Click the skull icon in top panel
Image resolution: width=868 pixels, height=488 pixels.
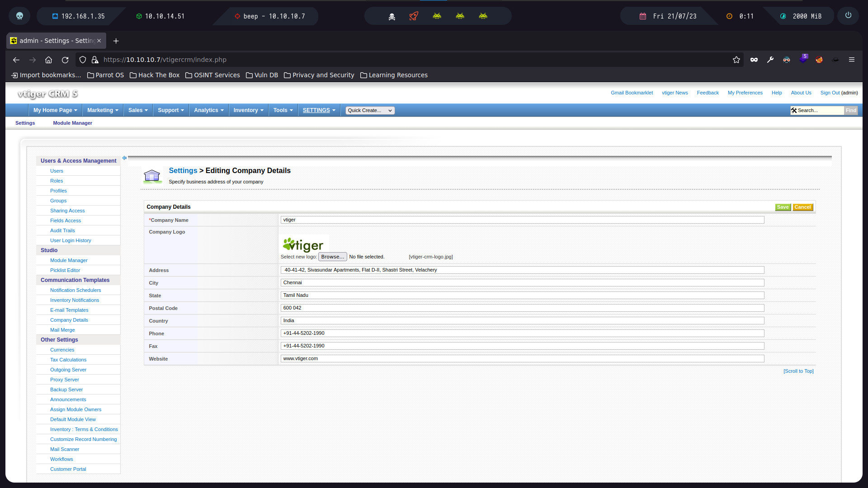point(19,16)
